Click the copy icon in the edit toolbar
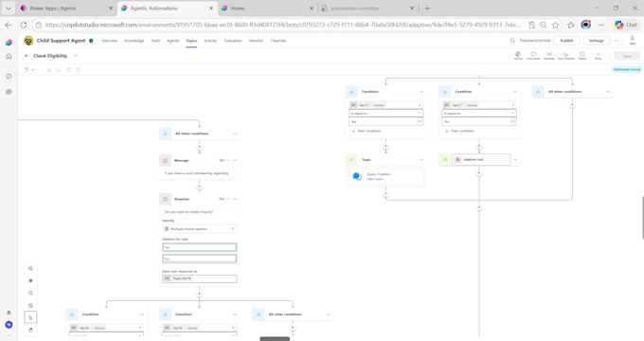Viewport: 644px width, 341px height. tap(59, 69)
